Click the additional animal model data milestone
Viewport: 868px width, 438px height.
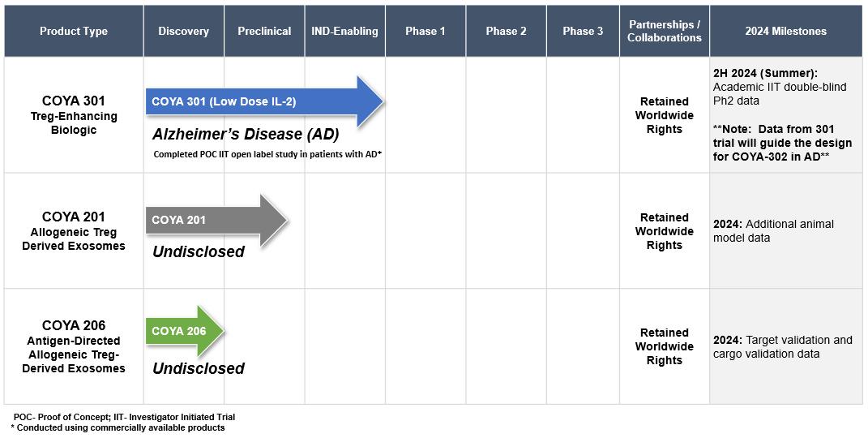(773, 231)
